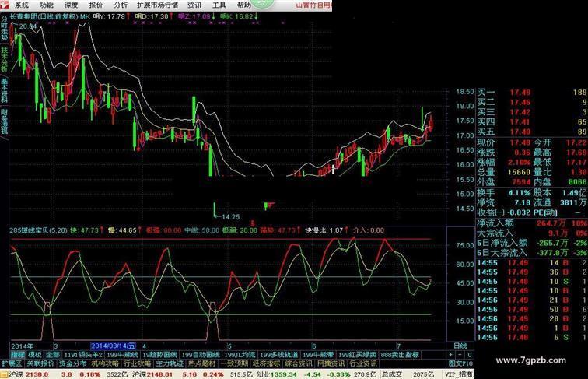The image size is (588, 379).
Task: Switch to 财务透视 side tab
Action: click(4, 122)
